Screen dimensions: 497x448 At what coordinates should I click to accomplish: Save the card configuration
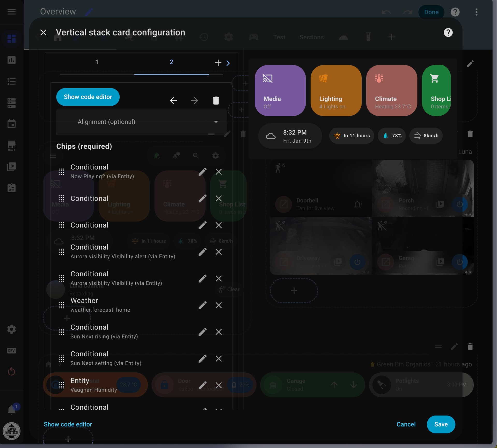tap(441, 424)
